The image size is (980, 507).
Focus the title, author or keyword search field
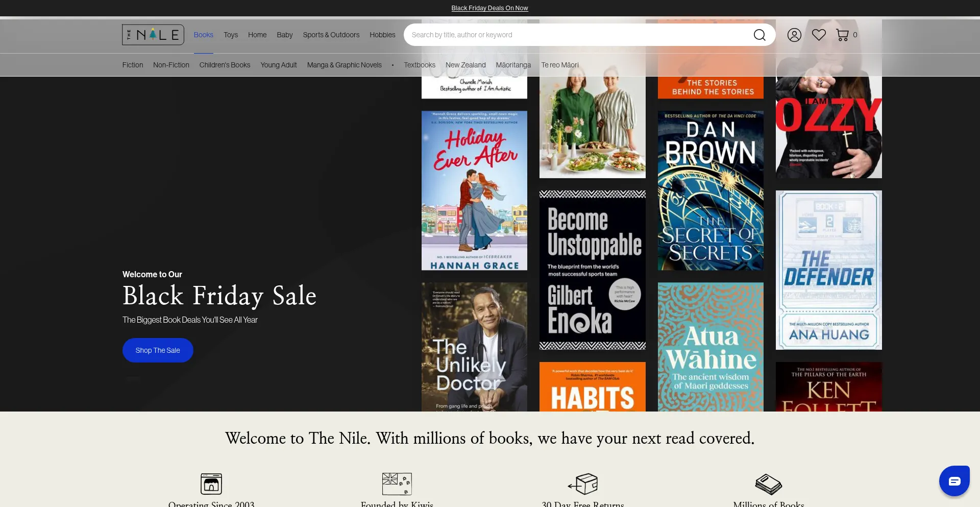point(577,35)
